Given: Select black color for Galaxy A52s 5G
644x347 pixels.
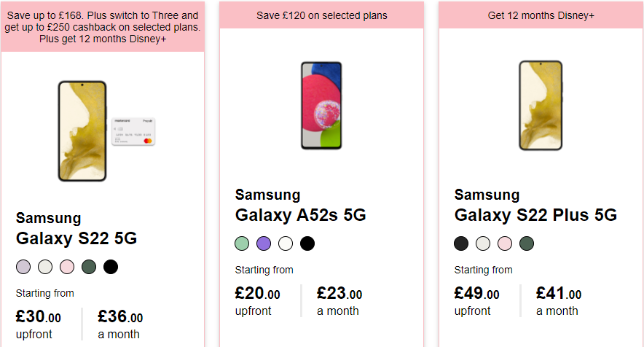Looking at the screenshot, I should tap(307, 243).
